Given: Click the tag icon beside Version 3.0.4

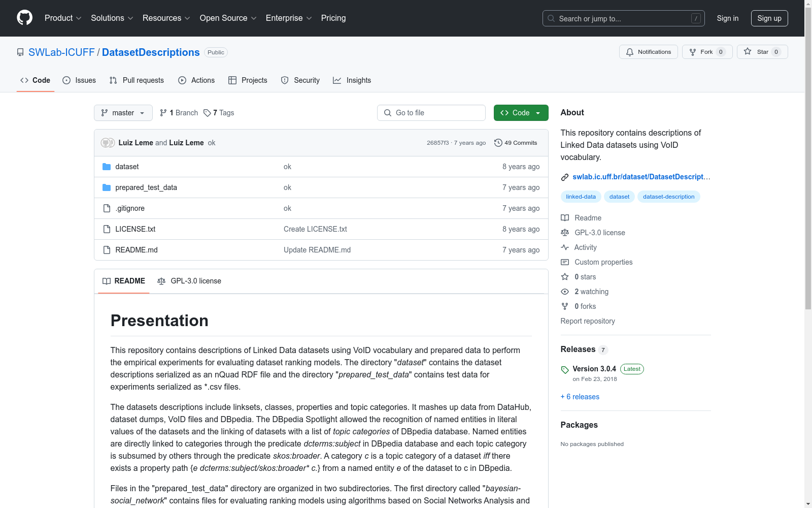Looking at the screenshot, I should [x=565, y=370].
